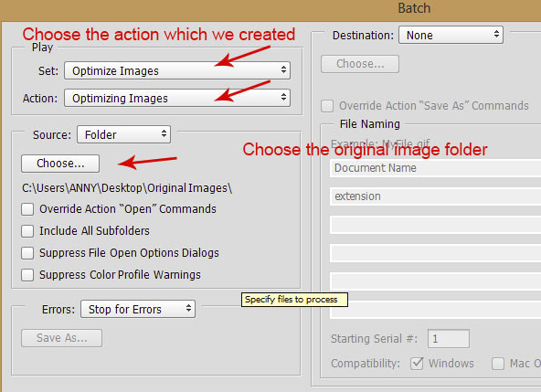Image resolution: width=541 pixels, height=392 pixels.
Task: Click the empty third file naming field
Action: click(435, 225)
